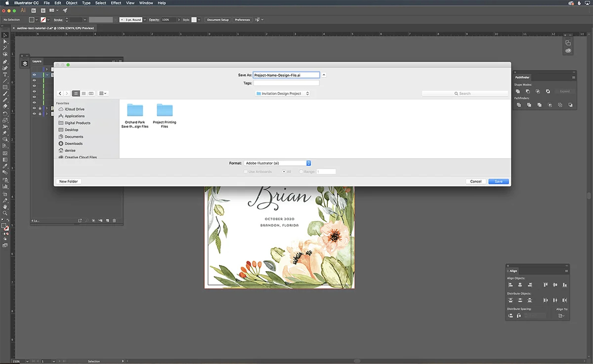Select the Type tool in the toolbar

(5, 73)
